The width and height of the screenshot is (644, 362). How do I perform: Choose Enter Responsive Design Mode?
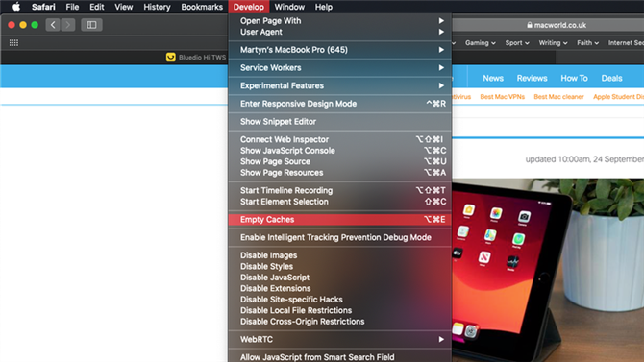[340, 104]
